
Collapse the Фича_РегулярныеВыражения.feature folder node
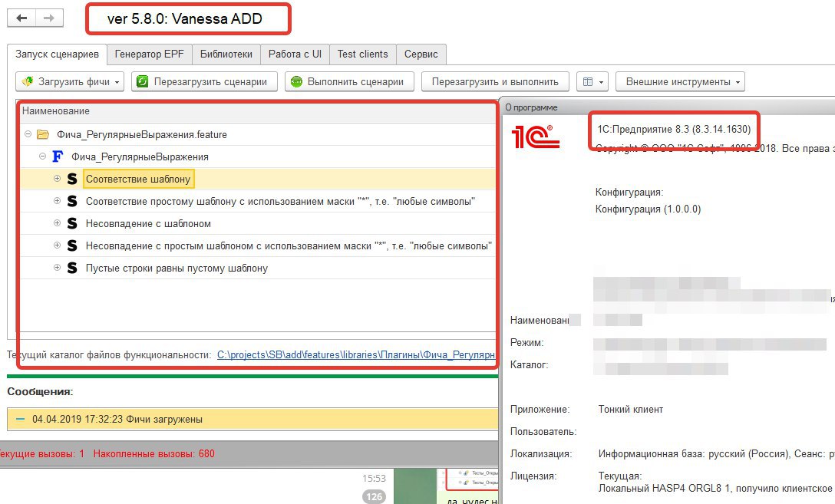coord(28,134)
